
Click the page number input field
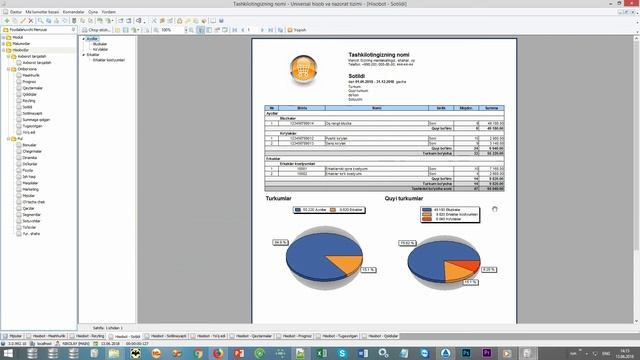point(252,30)
